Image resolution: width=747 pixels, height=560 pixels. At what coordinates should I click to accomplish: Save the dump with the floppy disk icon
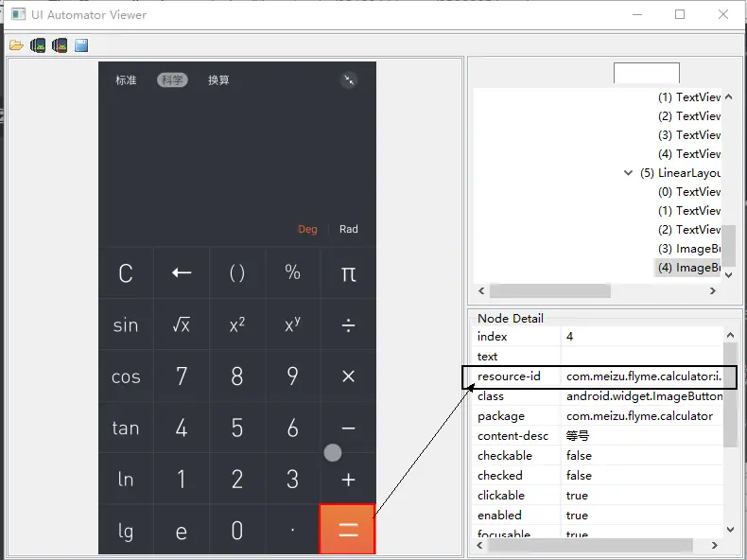81,45
